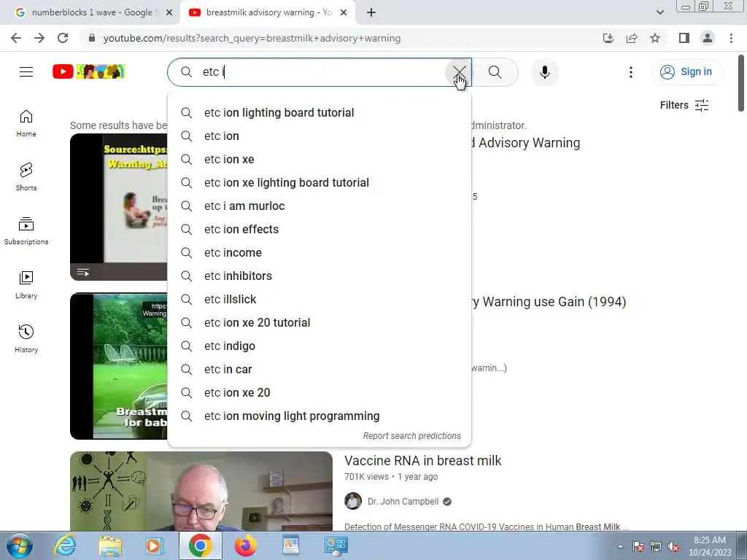The height and width of the screenshot is (560, 747).
Task: Choose the 'etc ion xe 20' suggestion
Action: click(x=320, y=393)
